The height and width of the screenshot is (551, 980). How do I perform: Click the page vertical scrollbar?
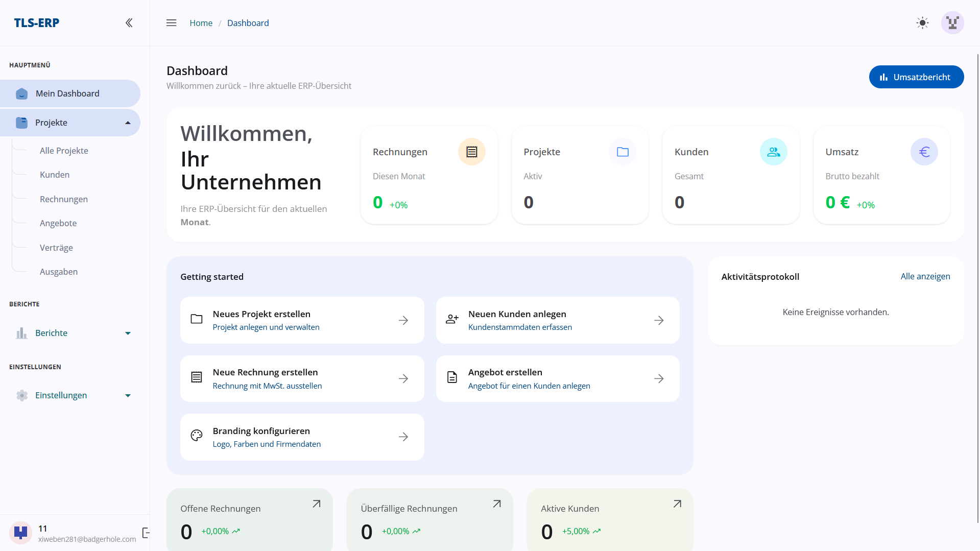pyautogui.click(x=978, y=289)
